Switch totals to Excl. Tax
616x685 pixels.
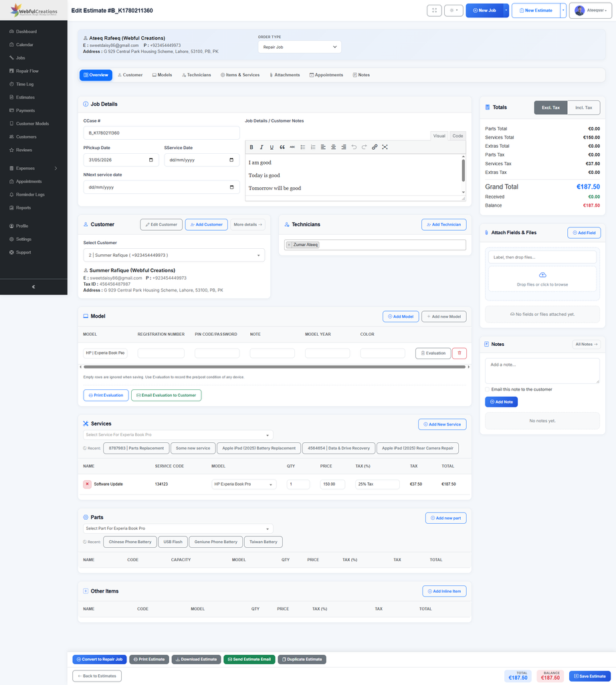click(550, 108)
